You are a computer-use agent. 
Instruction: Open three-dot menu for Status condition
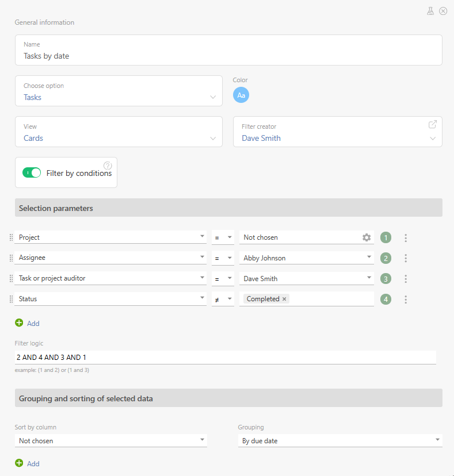tap(406, 300)
